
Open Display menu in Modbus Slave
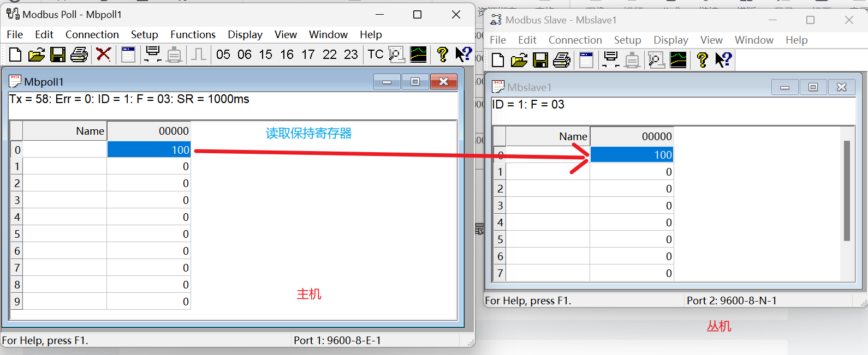click(671, 40)
